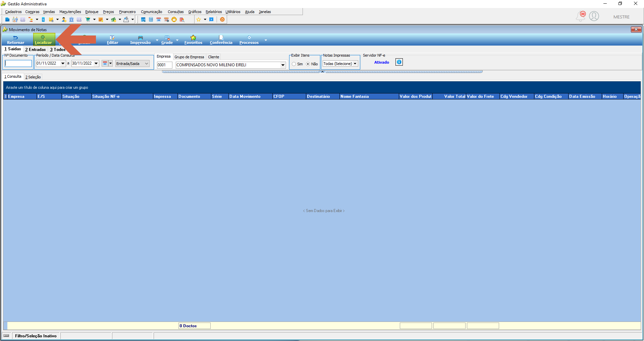
Task: Open the Processos gear button
Action: (x=249, y=40)
